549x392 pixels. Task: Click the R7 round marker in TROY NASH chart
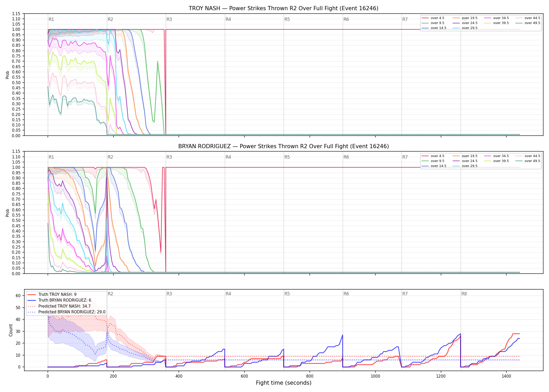coord(405,19)
